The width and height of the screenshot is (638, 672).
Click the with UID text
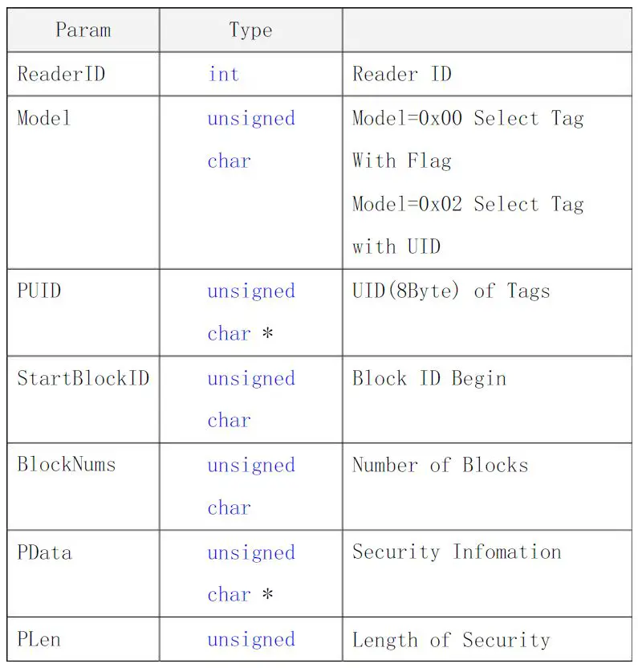396,246
